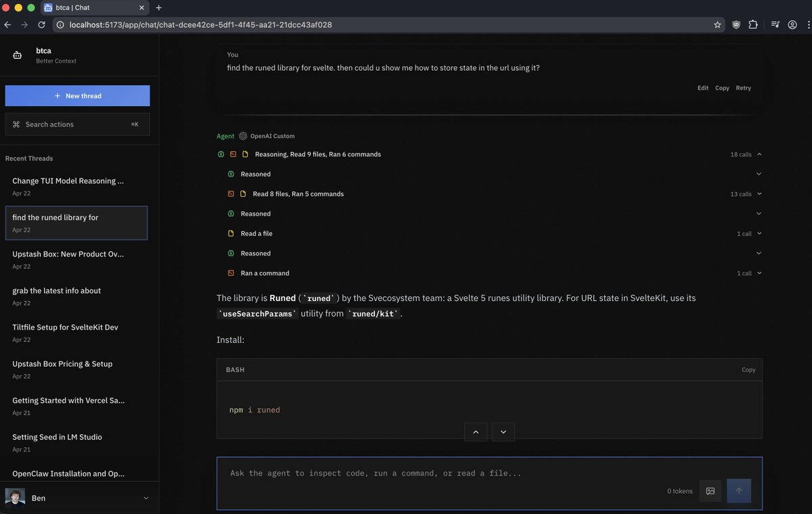The width and height of the screenshot is (812, 514).
Task: Click Ben's profile avatar
Action: coord(16,498)
